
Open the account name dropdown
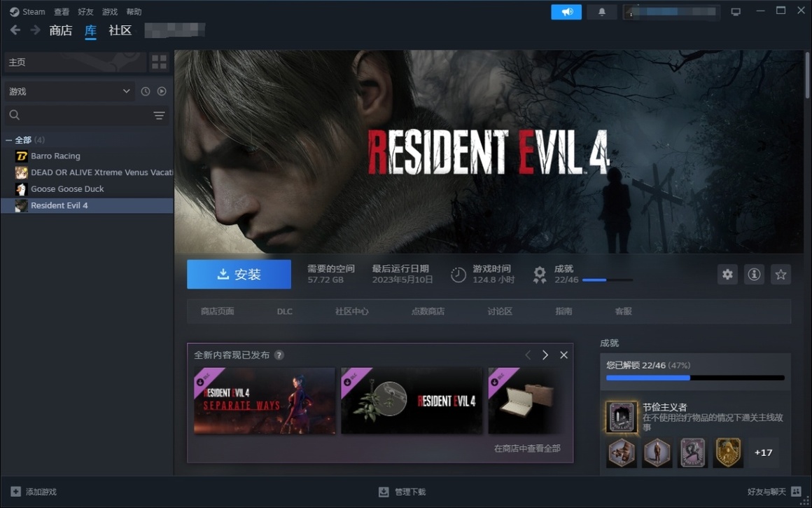(x=671, y=12)
